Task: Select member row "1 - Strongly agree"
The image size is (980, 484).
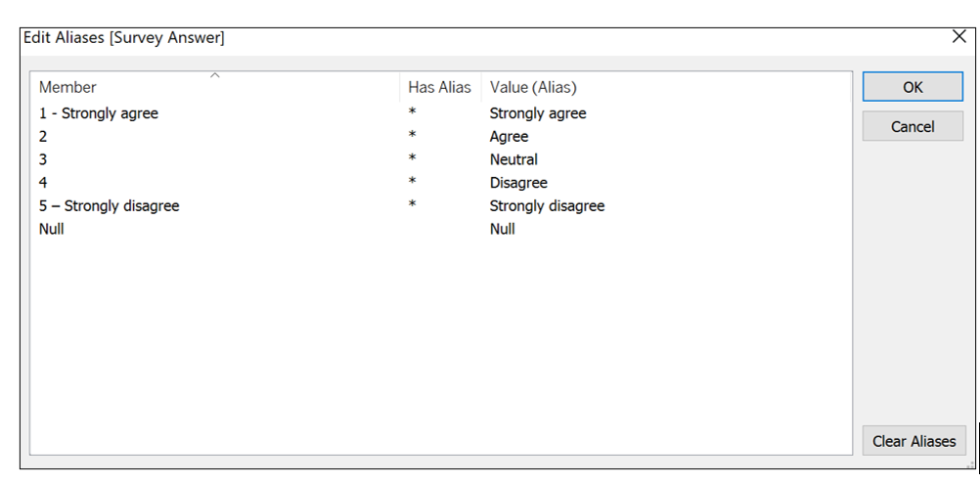Action: pos(99,113)
